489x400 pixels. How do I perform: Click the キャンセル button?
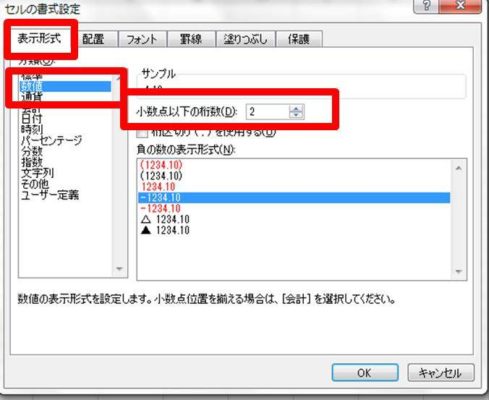tap(440, 373)
